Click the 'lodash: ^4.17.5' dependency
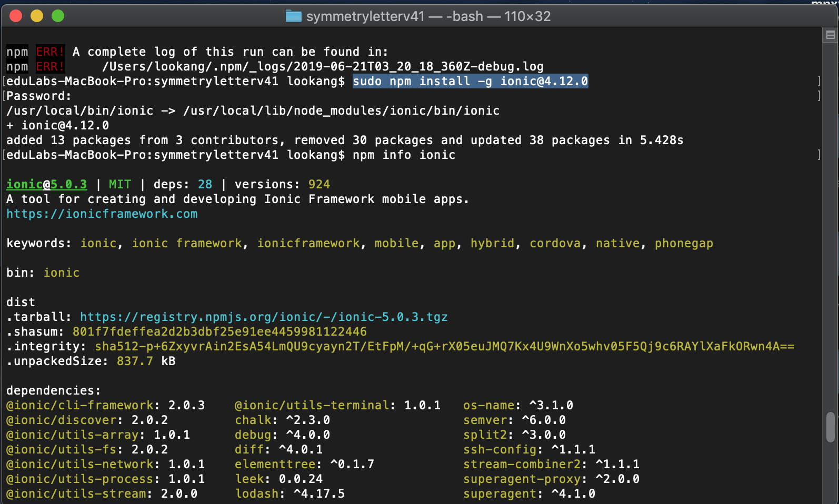This screenshot has height=504, width=839. point(290,494)
